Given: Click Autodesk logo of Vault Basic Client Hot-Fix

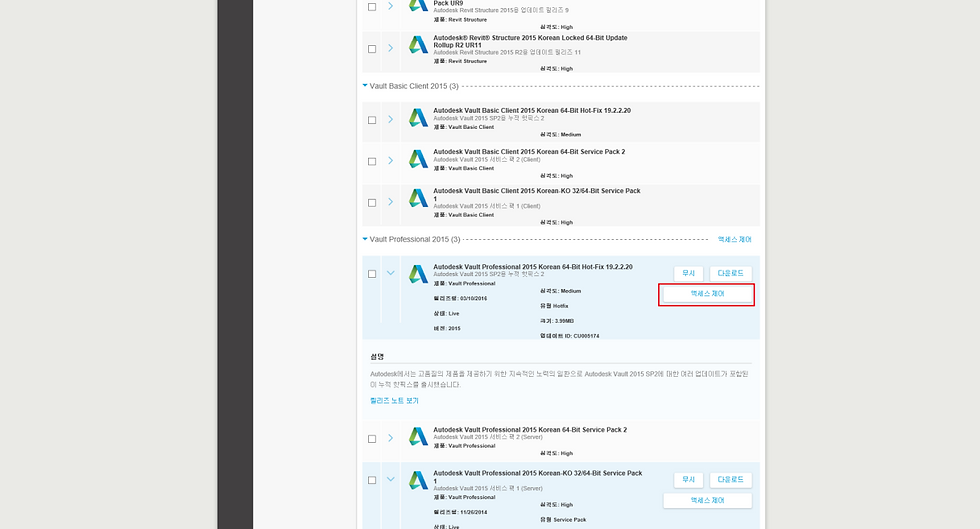Looking at the screenshot, I should 418,118.
